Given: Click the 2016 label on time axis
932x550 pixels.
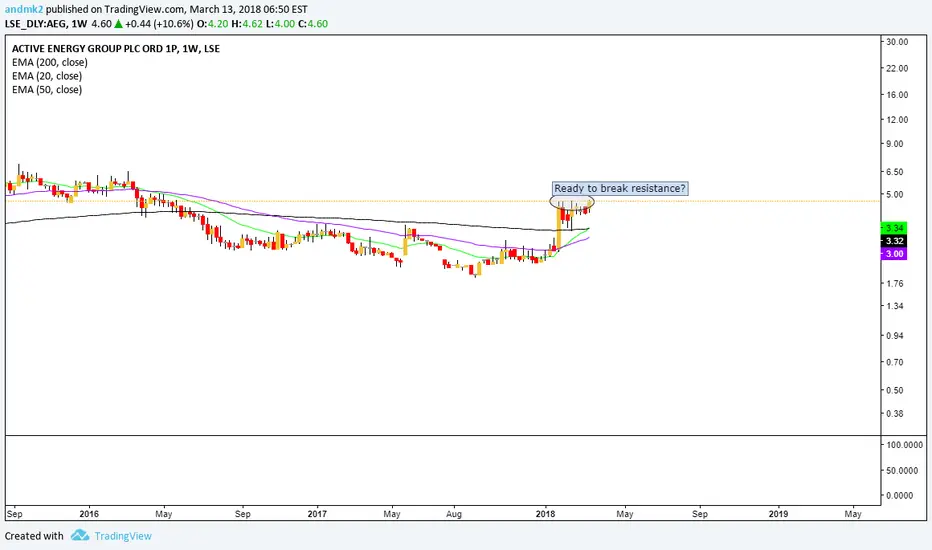Looking at the screenshot, I should coord(89,514).
